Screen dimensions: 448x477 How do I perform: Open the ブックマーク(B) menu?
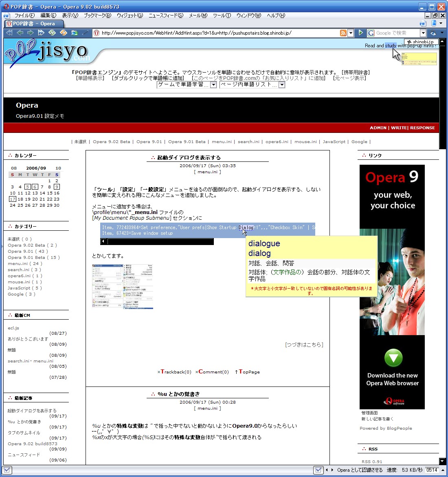tap(98, 15)
